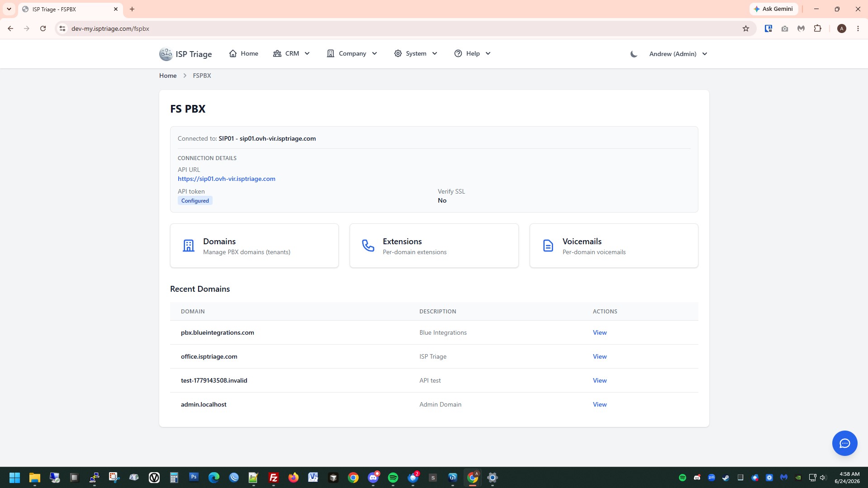Screen dimensions: 868x488
Task: Open a new browser tab
Action: 132,9
